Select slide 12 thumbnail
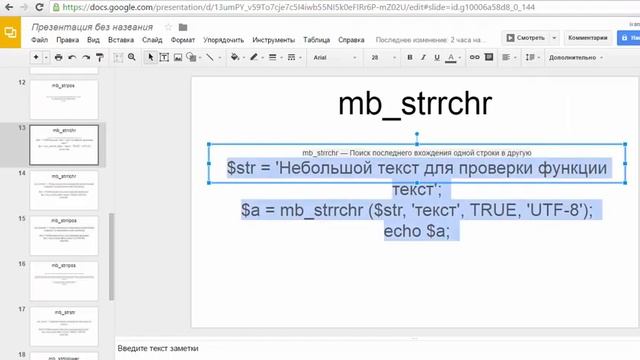 (x=64, y=99)
